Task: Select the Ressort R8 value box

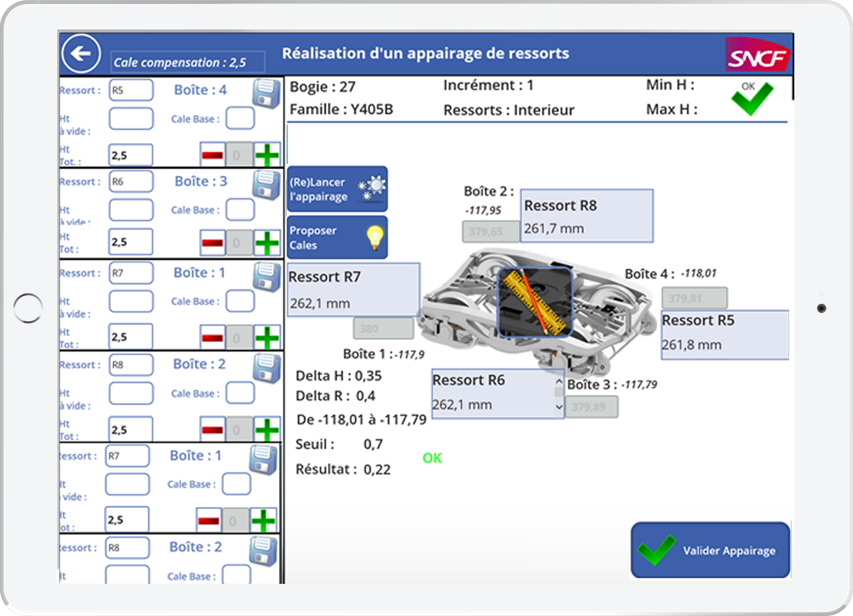Action: (587, 216)
